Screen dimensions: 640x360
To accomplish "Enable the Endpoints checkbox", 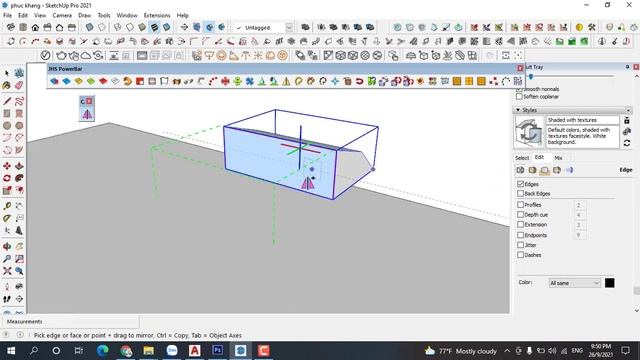I will tap(520, 235).
